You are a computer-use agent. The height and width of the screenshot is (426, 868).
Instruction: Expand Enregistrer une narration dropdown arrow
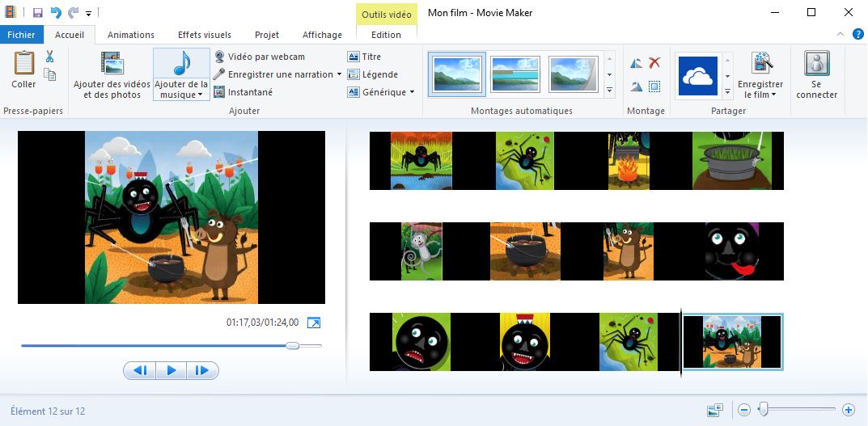coord(339,74)
